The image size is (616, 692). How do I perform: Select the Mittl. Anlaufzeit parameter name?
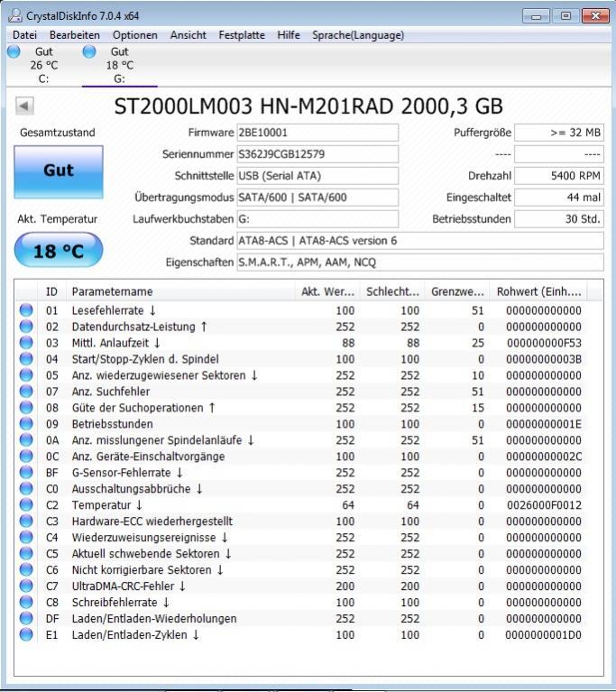[116, 343]
